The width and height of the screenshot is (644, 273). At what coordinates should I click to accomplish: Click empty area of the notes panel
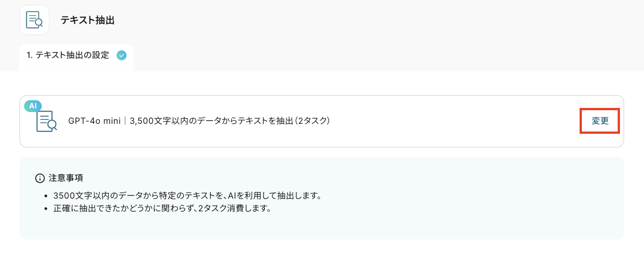408,222
